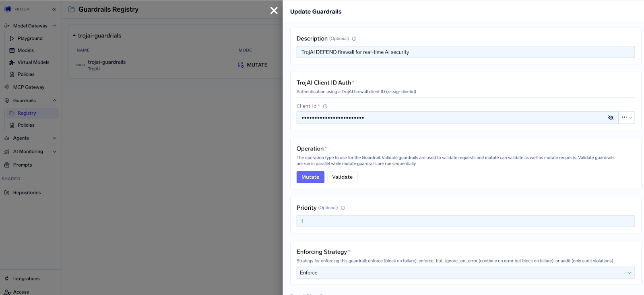Open Registry under Guardrails
This screenshot has width=644, height=295.
[x=32, y=113]
